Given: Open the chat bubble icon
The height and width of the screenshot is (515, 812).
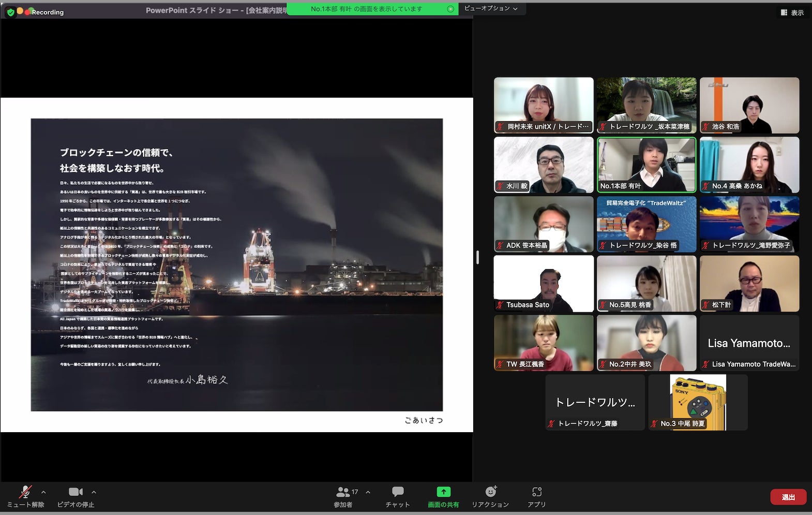Looking at the screenshot, I should (x=398, y=492).
